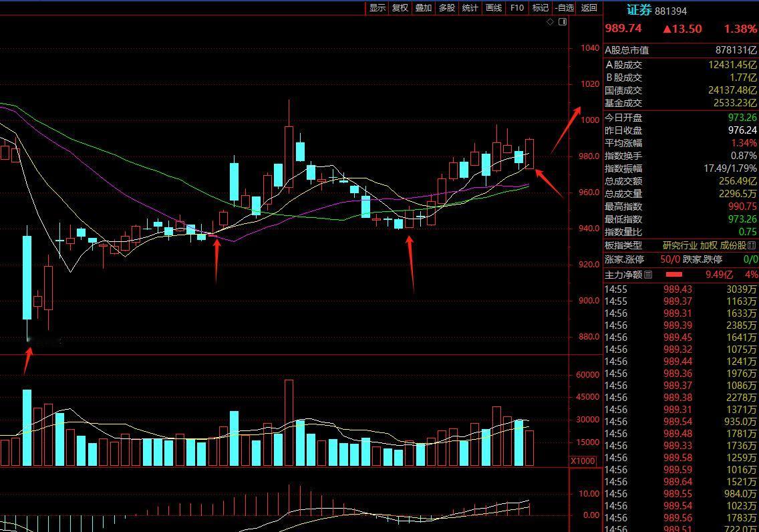Click the tick volume 935.0万

coord(740,422)
